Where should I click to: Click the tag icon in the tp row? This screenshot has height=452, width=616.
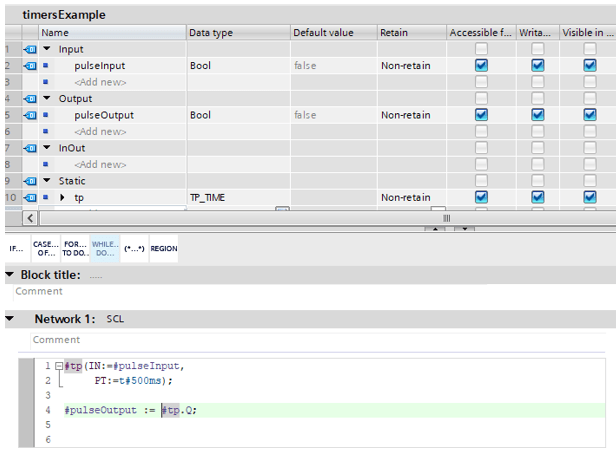[x=30, y=198]
